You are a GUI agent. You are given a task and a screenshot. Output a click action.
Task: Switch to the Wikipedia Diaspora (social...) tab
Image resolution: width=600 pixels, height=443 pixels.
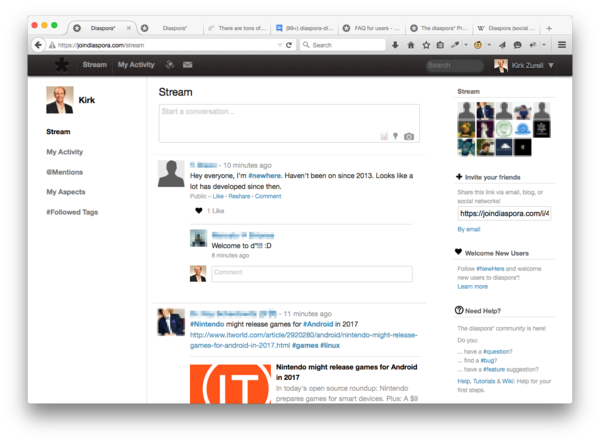coord(507,28)
